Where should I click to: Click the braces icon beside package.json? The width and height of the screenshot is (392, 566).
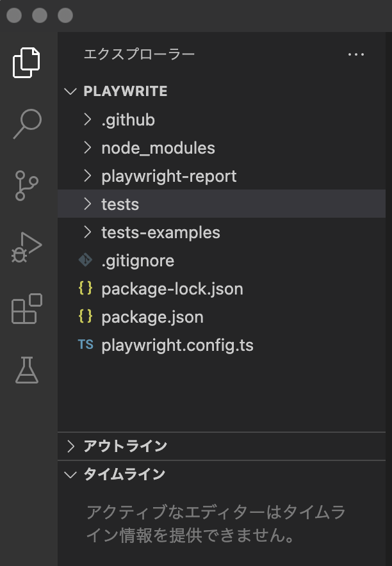86,316
